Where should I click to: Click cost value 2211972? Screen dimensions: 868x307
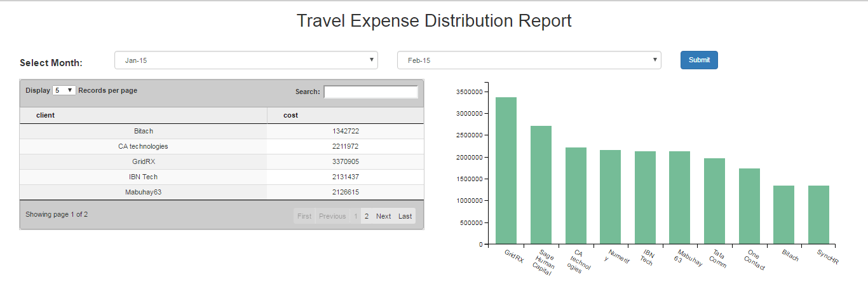pyautogui.click(x=346, y=146)
